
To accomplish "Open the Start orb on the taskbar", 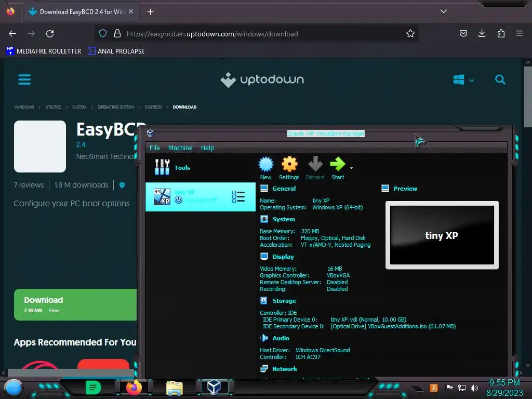I will (14, 388).
